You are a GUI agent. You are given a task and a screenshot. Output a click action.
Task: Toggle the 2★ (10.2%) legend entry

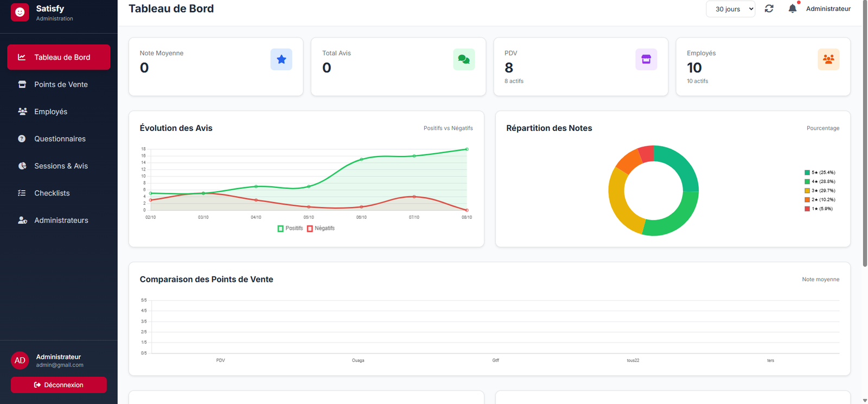pos(820,200)
